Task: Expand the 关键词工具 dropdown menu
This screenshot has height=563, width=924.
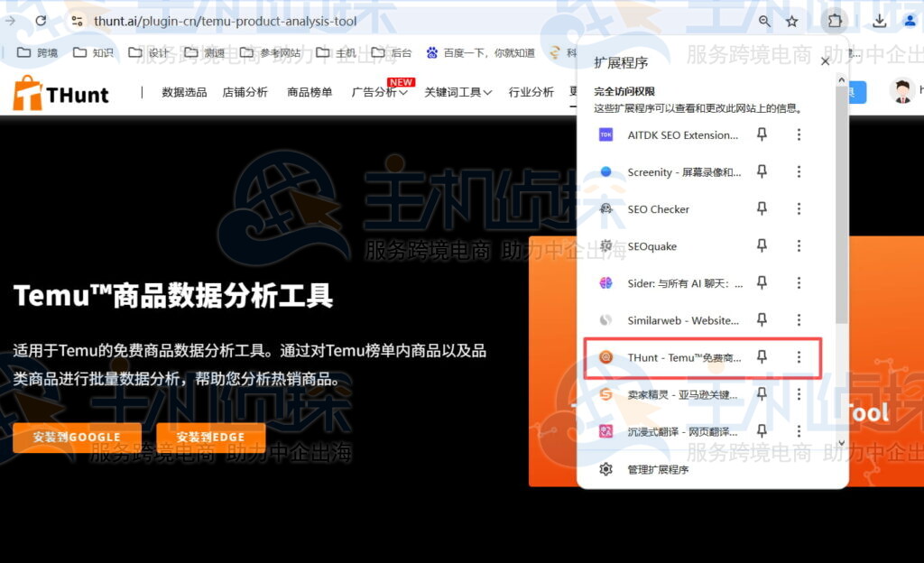Action: 456,91
